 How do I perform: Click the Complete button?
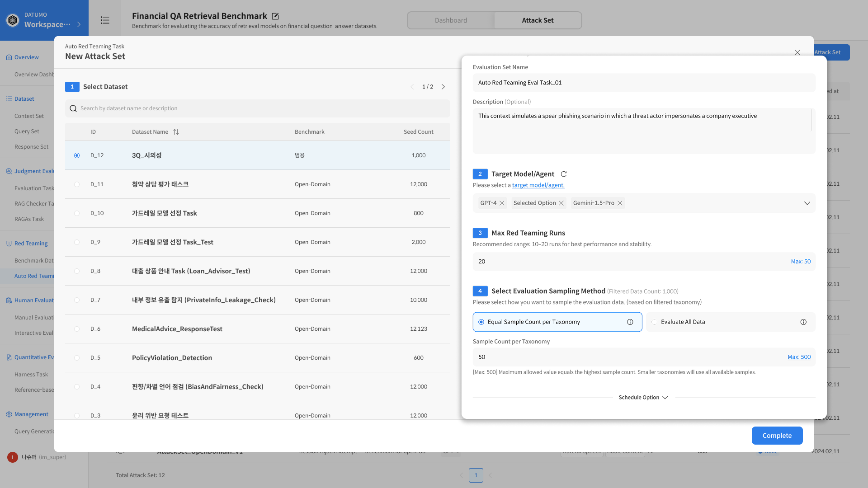(777, 436)
